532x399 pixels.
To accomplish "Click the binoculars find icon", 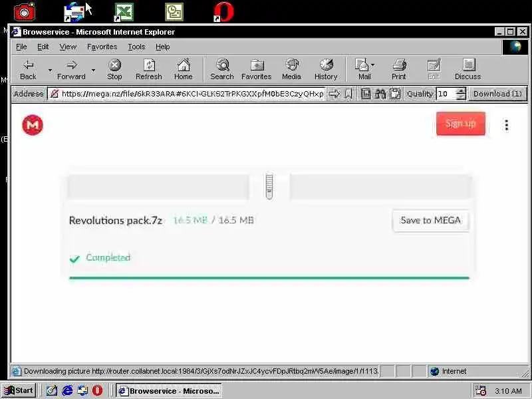I will (380, 94).
